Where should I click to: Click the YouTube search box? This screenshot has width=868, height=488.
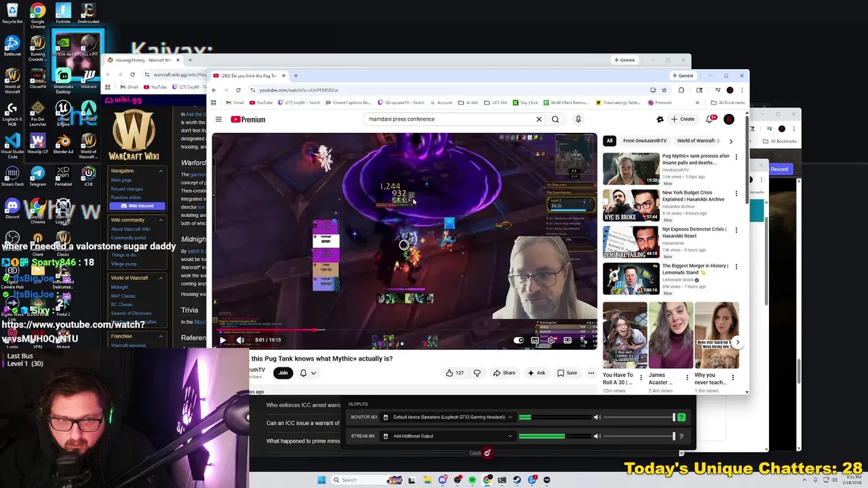448,119
